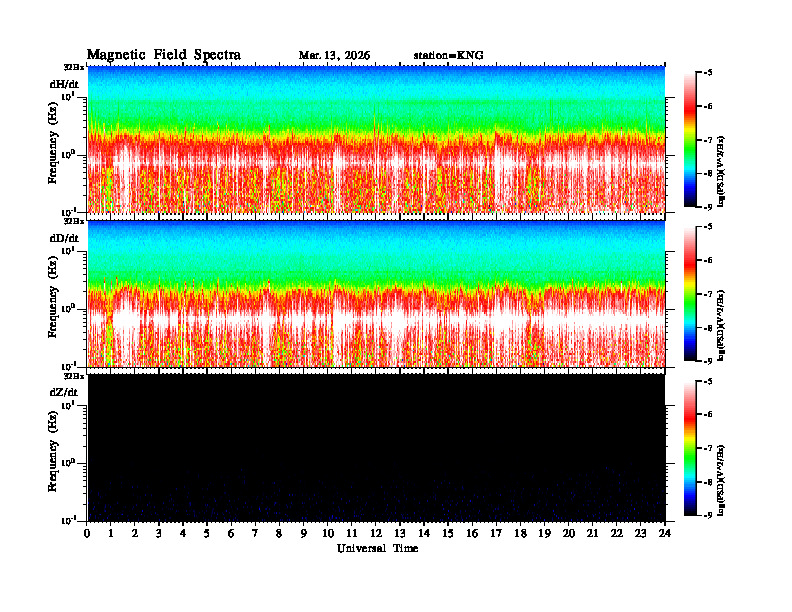This screenshot has height=612, width=792.
Task: Click hour tick label 19 on time axis
Action: (x=544, y=533)
